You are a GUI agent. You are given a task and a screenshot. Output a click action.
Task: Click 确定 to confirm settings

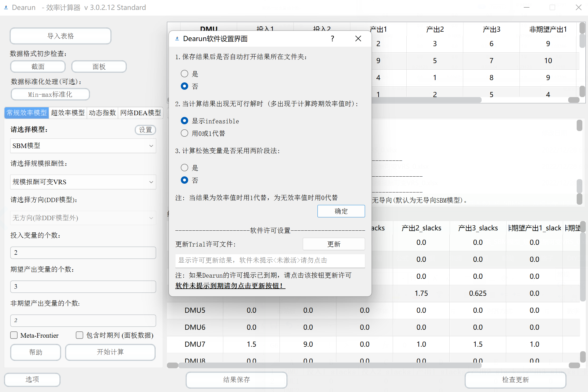pos(341,211)
